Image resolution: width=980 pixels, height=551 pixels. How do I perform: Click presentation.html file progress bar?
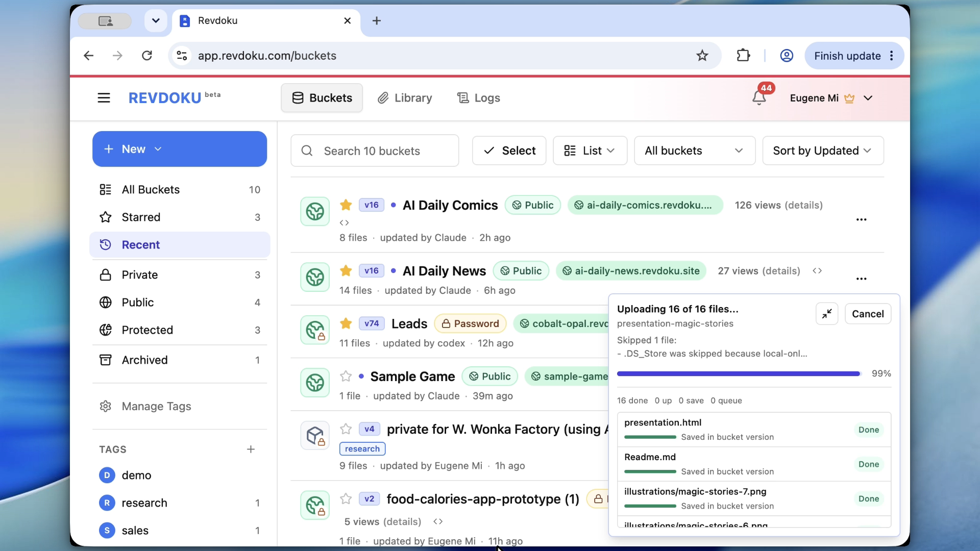(x=650, y=437)
